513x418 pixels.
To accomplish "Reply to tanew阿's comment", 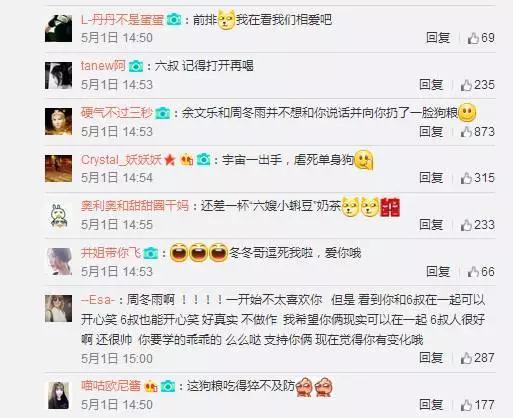I will pos(431,85).
